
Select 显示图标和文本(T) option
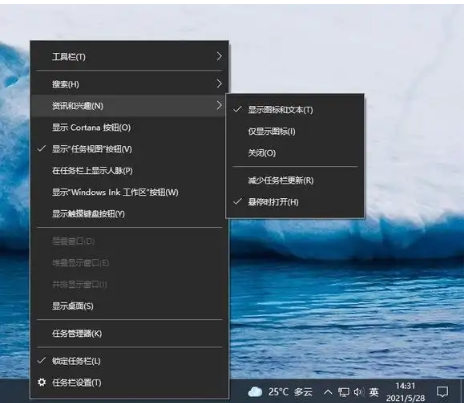click(295, 110)
